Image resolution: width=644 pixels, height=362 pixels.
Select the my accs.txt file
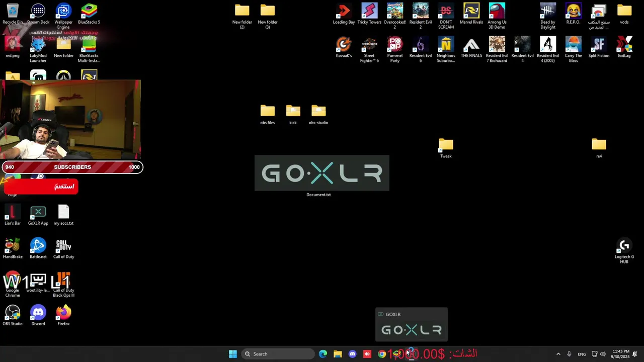pos(63,215)
